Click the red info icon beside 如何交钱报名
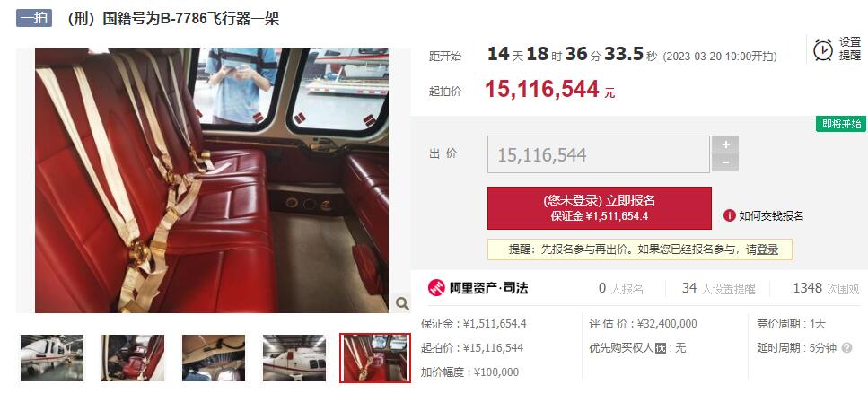The image size is (868, 411). 729,215
